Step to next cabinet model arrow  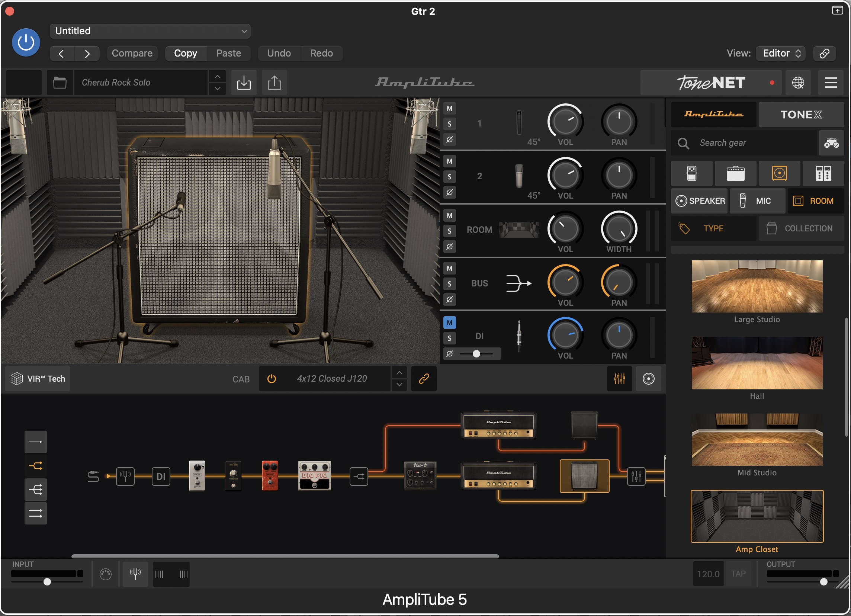click(x=399, y=384)
